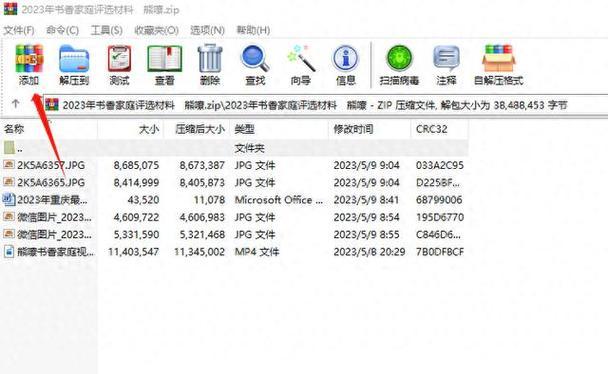Viewport: 608px width, 374px height.
Task: Click the packed size 5,321,468
Action: (x=202, y=234)
